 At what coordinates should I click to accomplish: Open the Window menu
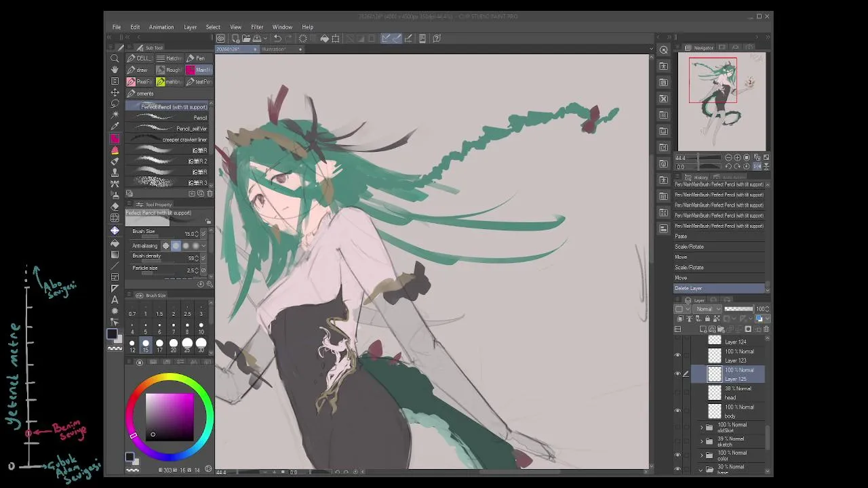[282, 27]
